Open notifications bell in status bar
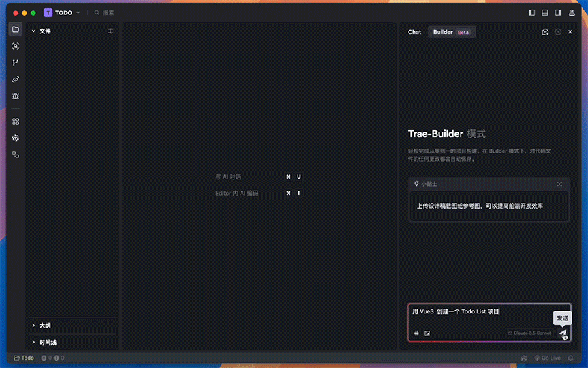 coord(570,358)
